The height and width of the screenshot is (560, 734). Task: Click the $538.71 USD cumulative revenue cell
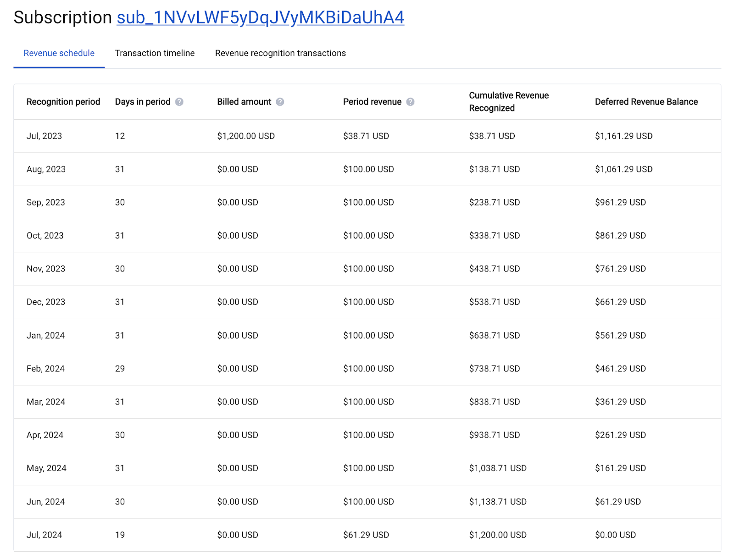click(x=495, y=302)
